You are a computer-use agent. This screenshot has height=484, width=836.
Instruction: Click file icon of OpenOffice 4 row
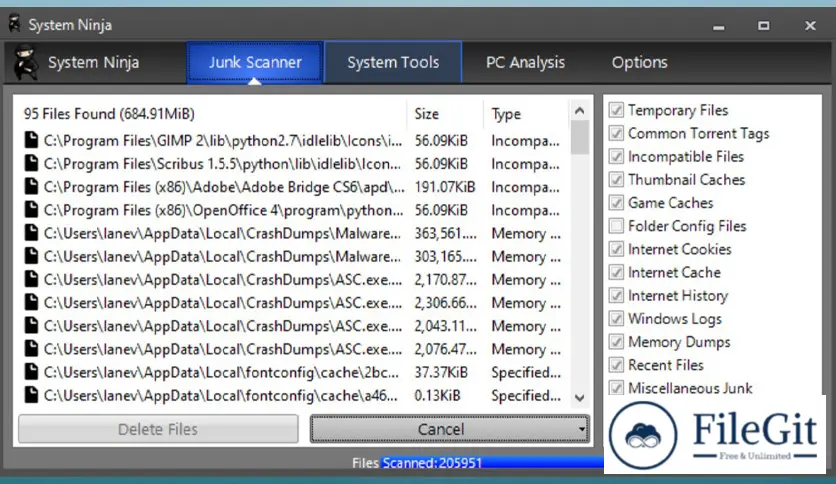(31, 209)
